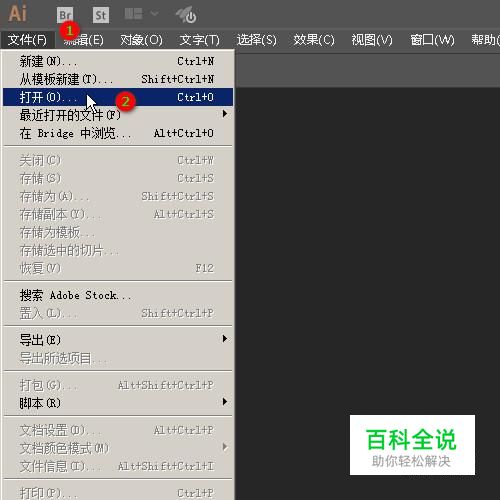
Task: Click the greyed 打印(P)... entry
Action: [x=118, y=493]
